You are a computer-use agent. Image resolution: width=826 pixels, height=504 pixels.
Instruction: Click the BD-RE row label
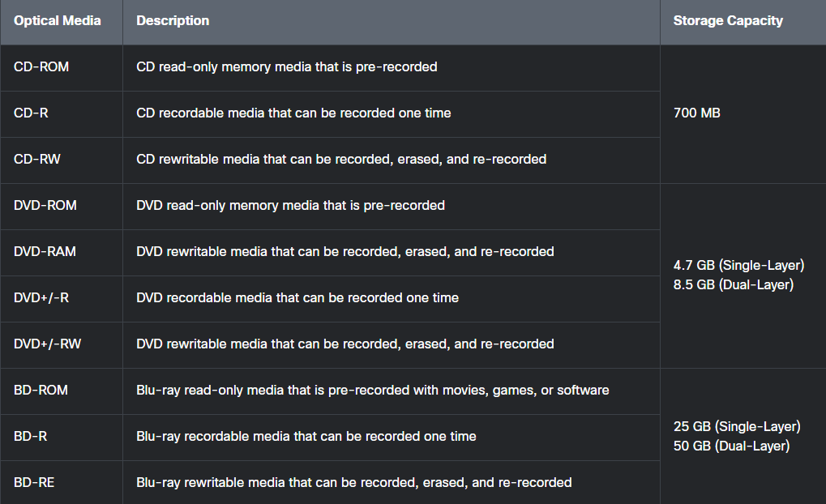tap(34, 482)
